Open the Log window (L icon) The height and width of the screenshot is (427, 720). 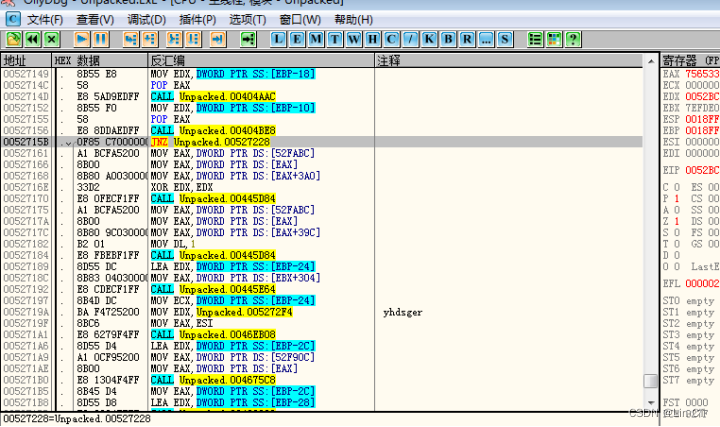278,39
